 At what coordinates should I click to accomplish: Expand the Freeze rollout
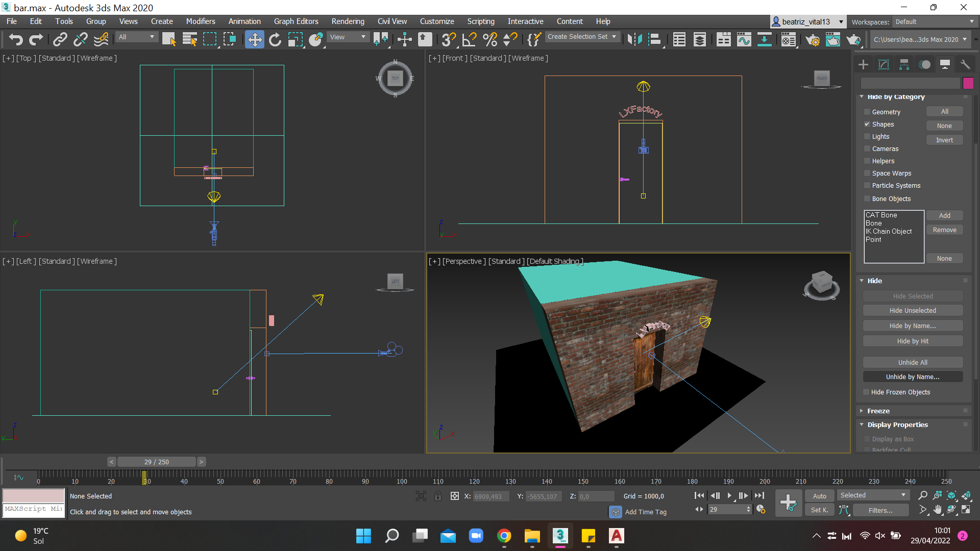[878, 411]
